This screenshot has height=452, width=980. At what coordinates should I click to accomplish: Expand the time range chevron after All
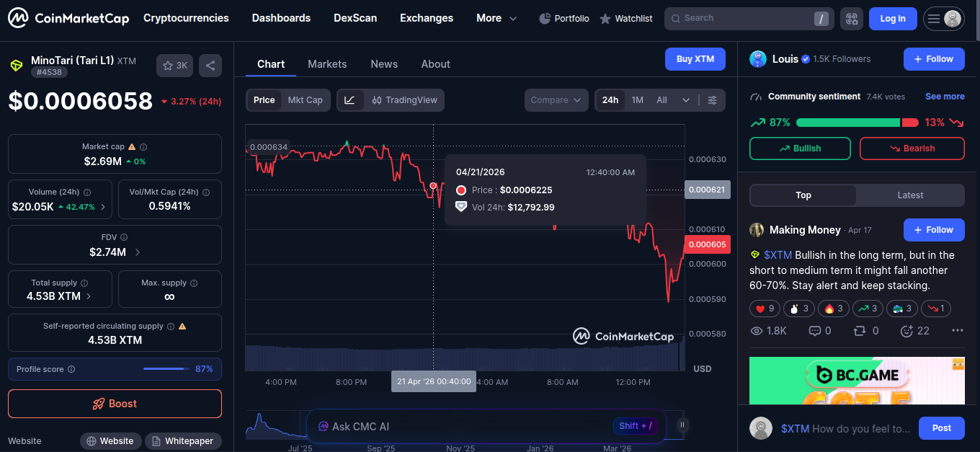pos(685,100)
